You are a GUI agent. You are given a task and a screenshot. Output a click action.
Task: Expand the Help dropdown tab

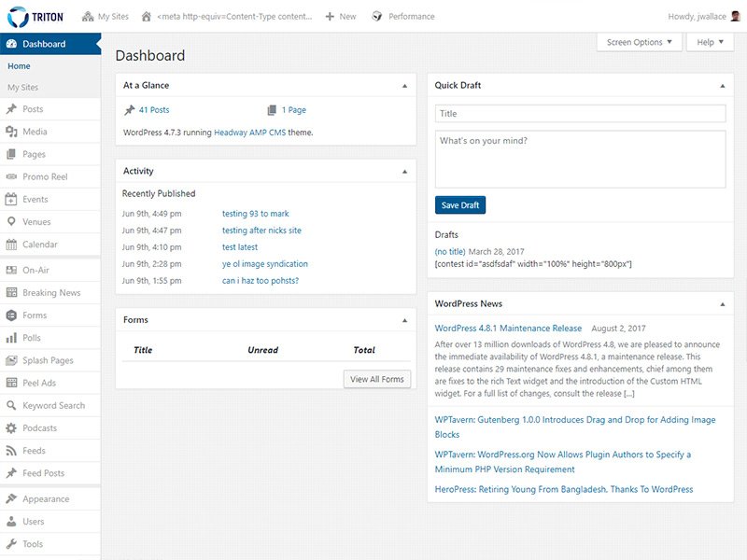(710, 42)
